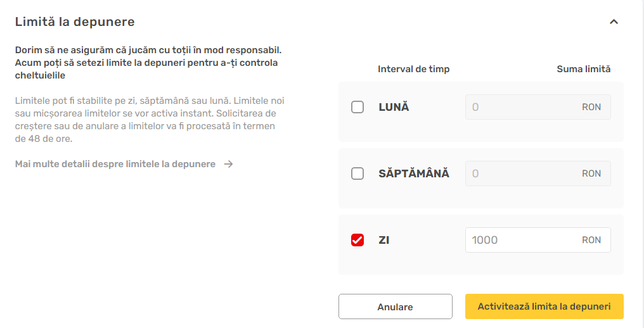Click the ZI amount field showing 1000
The height and width of the screenshot is (328, 644).
pyautogui.click(x=538, y=240)
